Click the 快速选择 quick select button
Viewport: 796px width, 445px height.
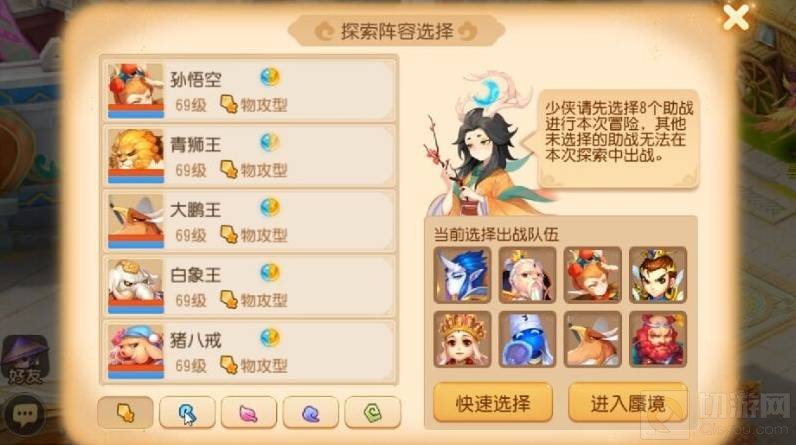click(493, 403)
